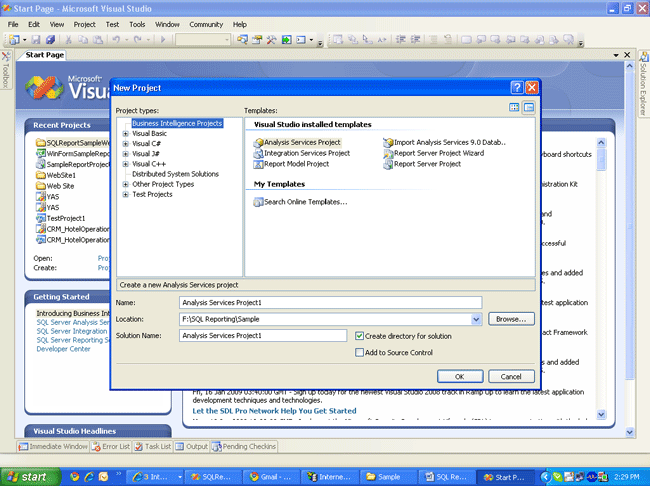
Task: Switch templates to large icons view
Action: tap(514, 107)
